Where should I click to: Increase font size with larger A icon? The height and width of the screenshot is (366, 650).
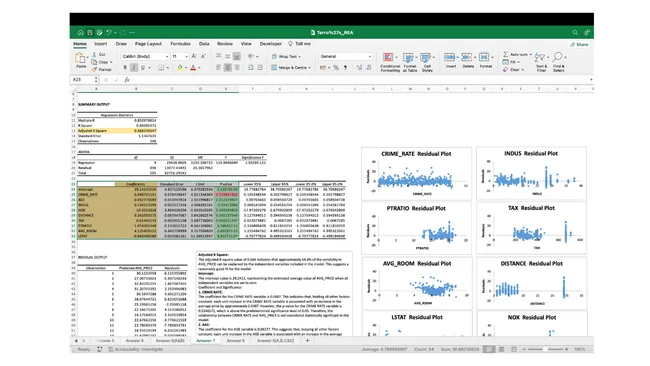pyautogui.click(x=194, y=56)
